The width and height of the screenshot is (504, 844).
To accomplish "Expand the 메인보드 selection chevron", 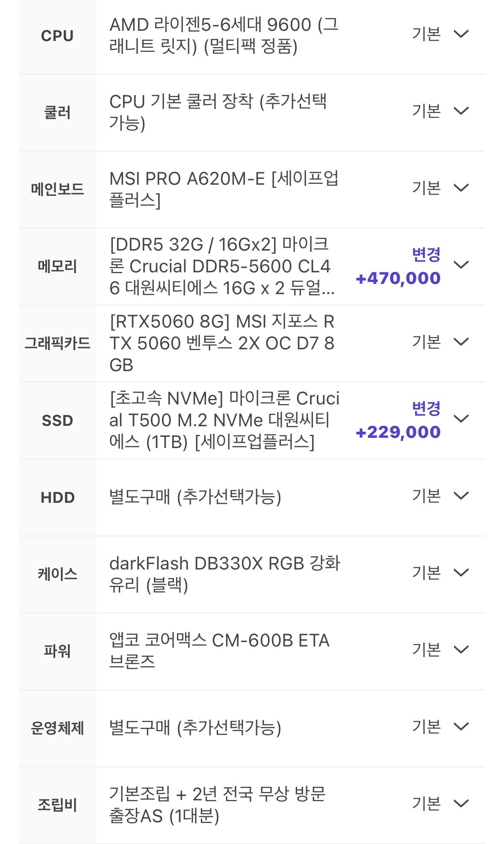I will click(461, 188).
